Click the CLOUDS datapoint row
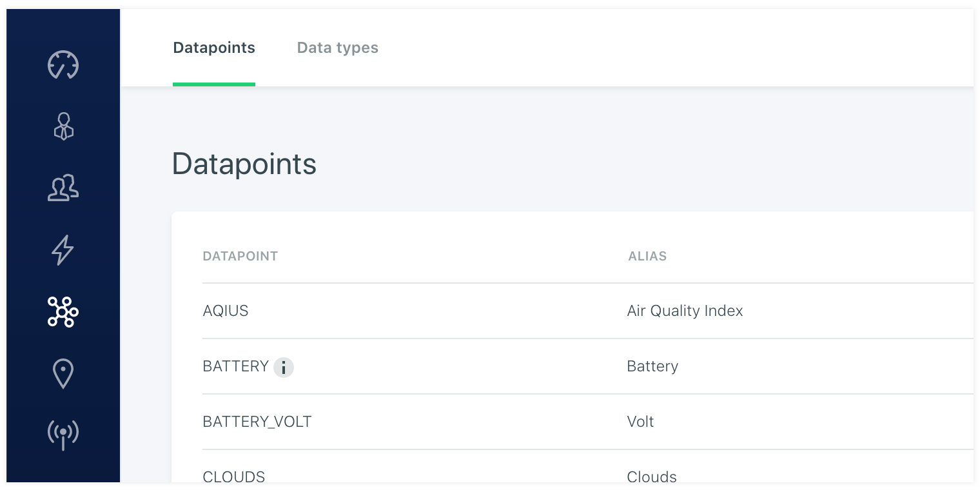This screenshot has width=980, height=490. coord(233,476)
